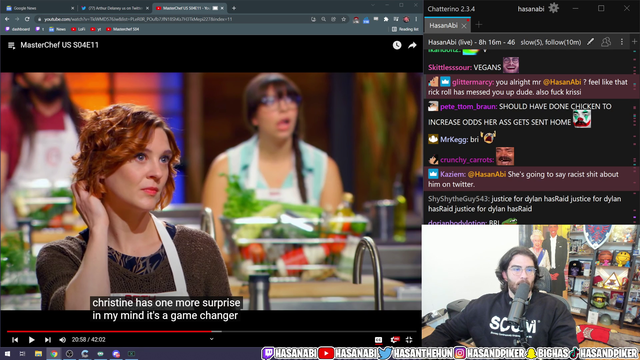
Task: Open the Windows Start menu
Action: 7,353
